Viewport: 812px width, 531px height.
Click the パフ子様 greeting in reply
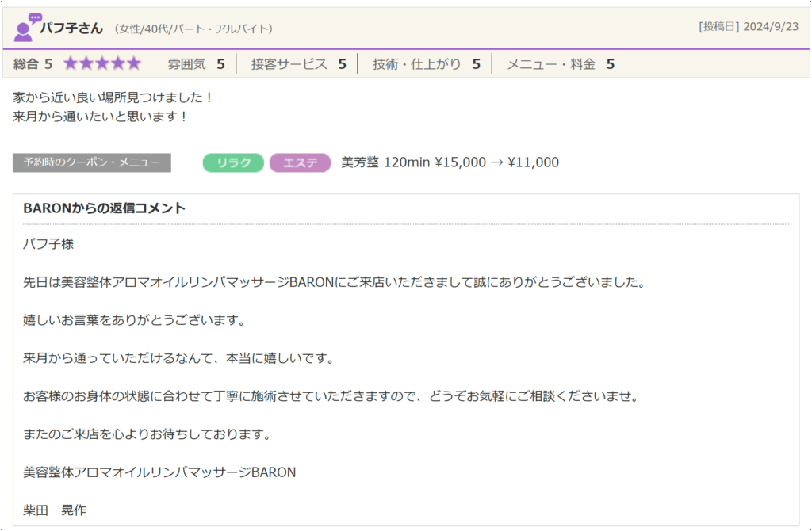pos(48,244)
